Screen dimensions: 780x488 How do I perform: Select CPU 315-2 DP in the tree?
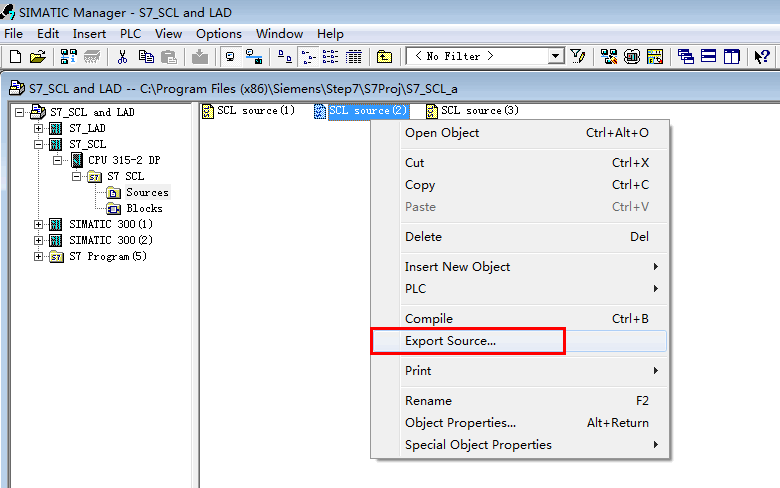(124, 160)
